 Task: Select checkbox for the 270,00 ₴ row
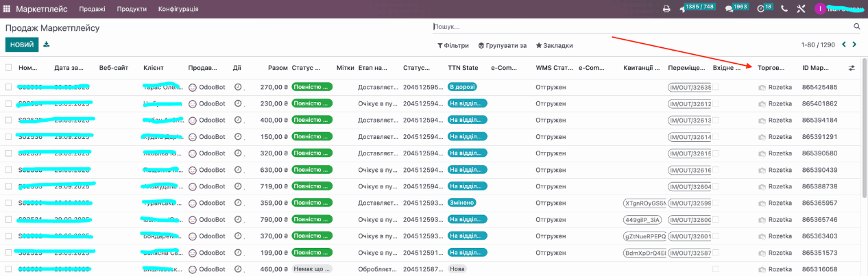(x=9, y=87)
